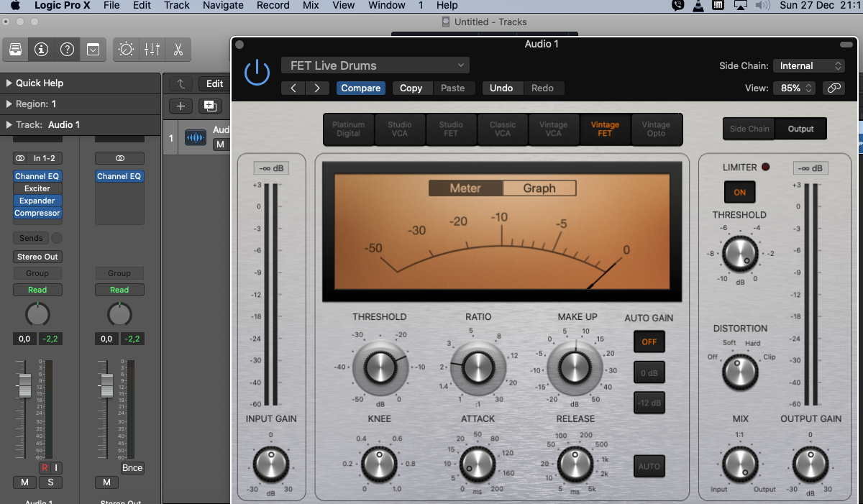
Task: Select the Studio VCA compressor type
Action: pos(400,129)
